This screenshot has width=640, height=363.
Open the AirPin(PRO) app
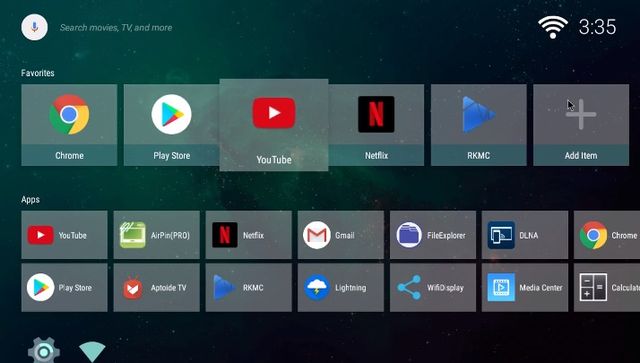[x=157, y=235]
